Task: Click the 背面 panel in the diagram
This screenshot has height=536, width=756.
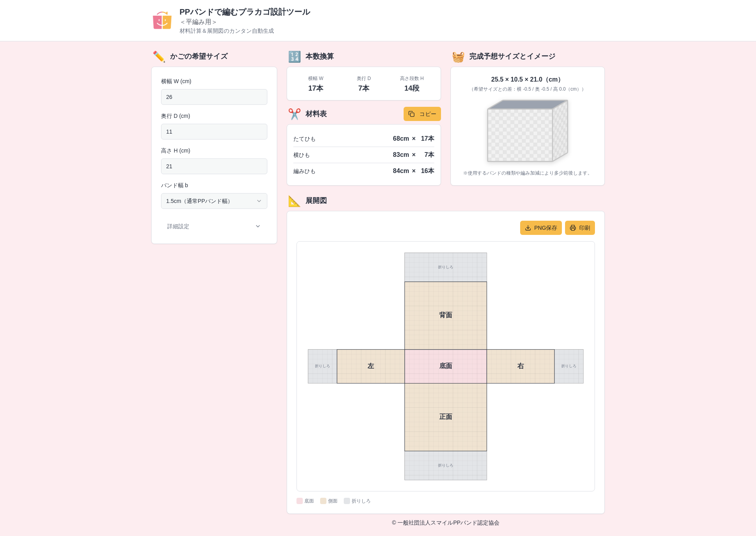Action: pos(446,315)
